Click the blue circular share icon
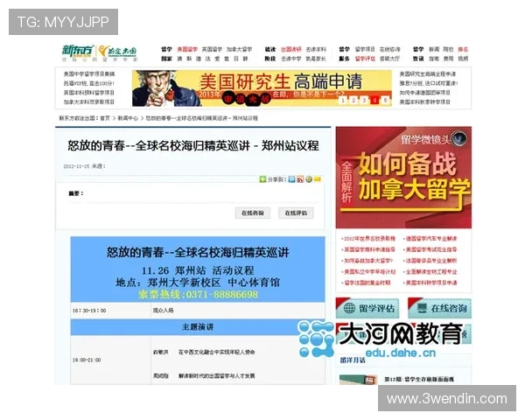Screen dimensions: 525x420 (291, 179)
